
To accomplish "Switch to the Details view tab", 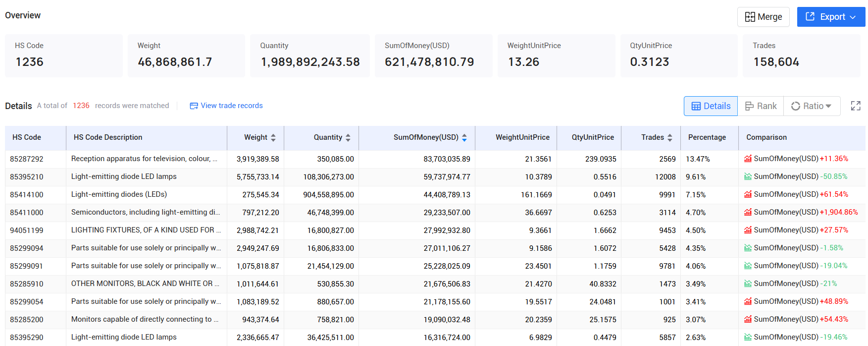I will point(711,106).
